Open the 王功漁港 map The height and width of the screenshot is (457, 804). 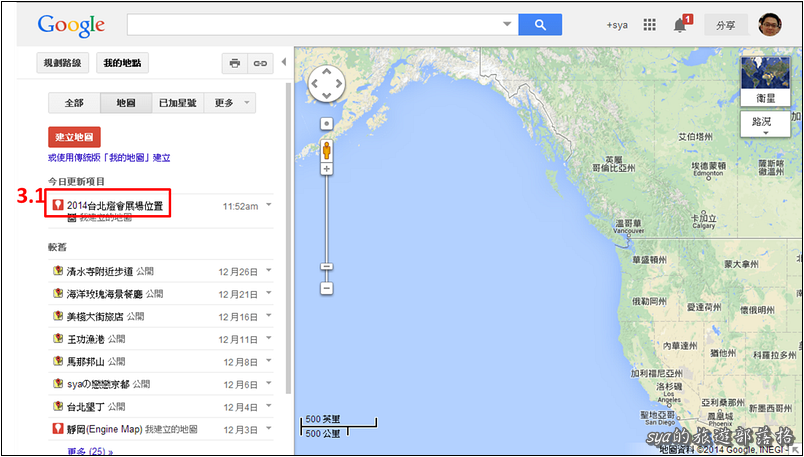click(x=86, y=339)
